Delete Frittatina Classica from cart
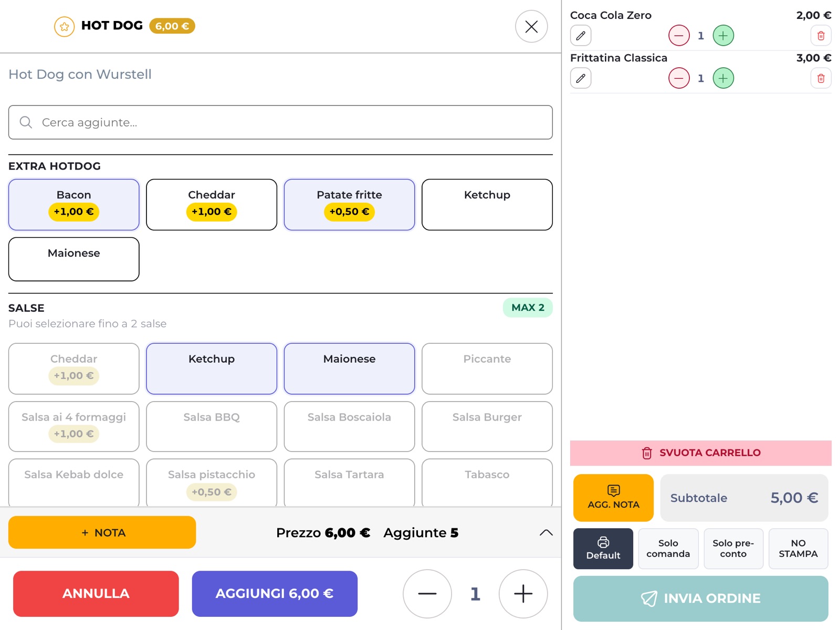Image resolution: width=840 pixels, height=630 pixels. point(821,78)
